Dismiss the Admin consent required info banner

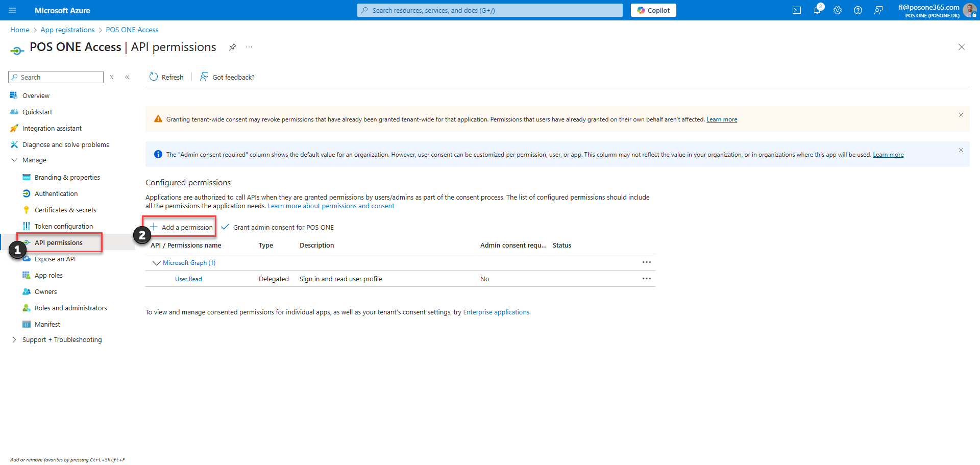click(x=961, y=150)
